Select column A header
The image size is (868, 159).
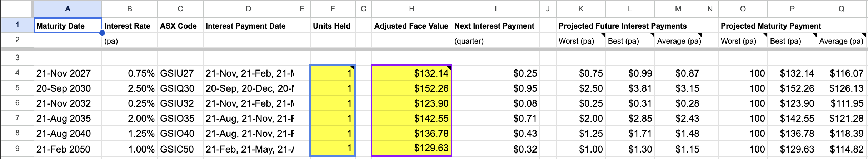[x=68, y=9]
